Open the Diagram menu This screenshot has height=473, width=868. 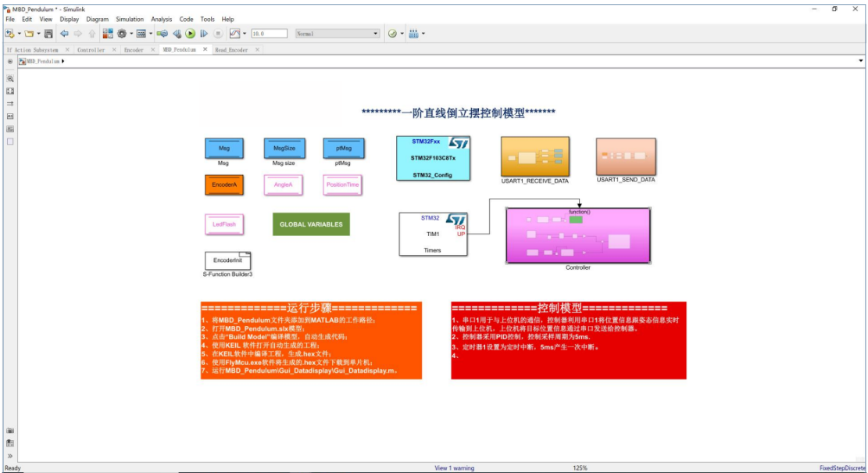coord(98,20)
